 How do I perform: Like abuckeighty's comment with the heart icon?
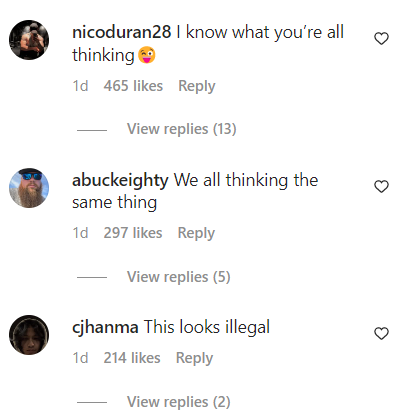(x=381, y=186)
